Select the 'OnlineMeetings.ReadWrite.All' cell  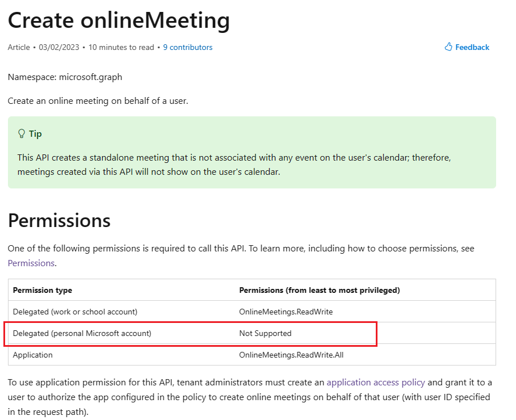(291, 355)
